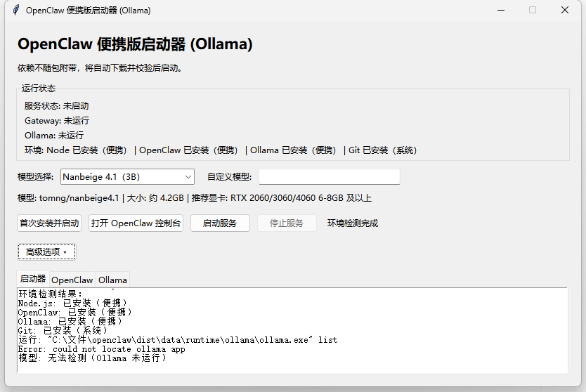Click the disabled maximize window icon
Screen dimensions: 586x392
click(x=533, y=10)
